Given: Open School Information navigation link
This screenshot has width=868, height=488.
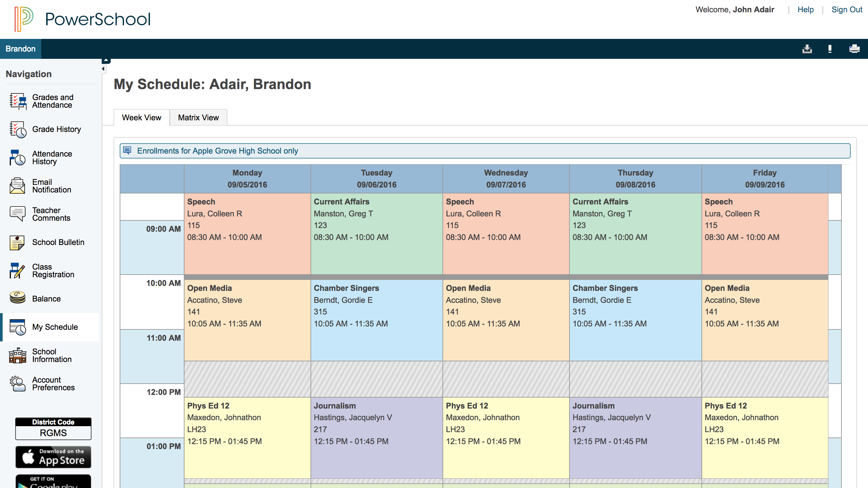Looking at the screenshot, I should [x=52, y=355].
